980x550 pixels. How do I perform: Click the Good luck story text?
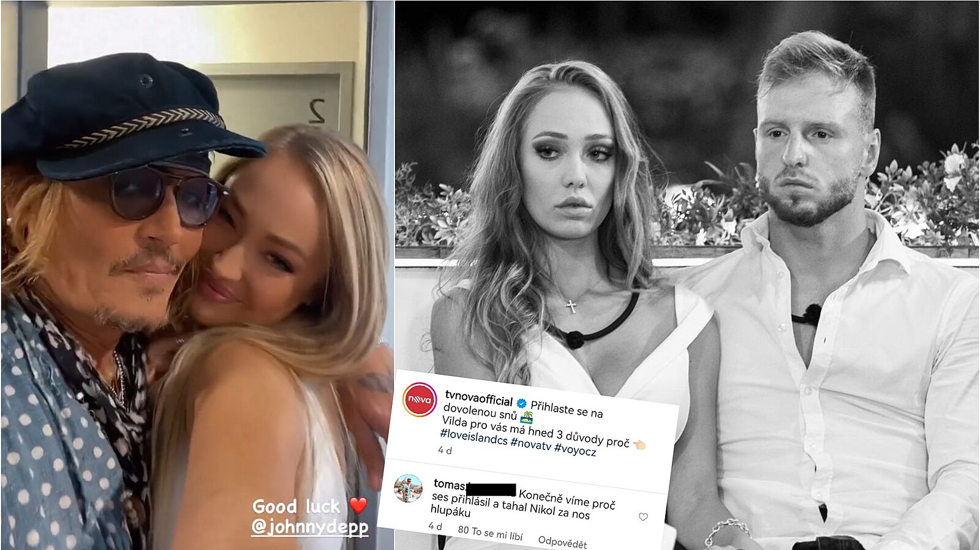(296, 507)
